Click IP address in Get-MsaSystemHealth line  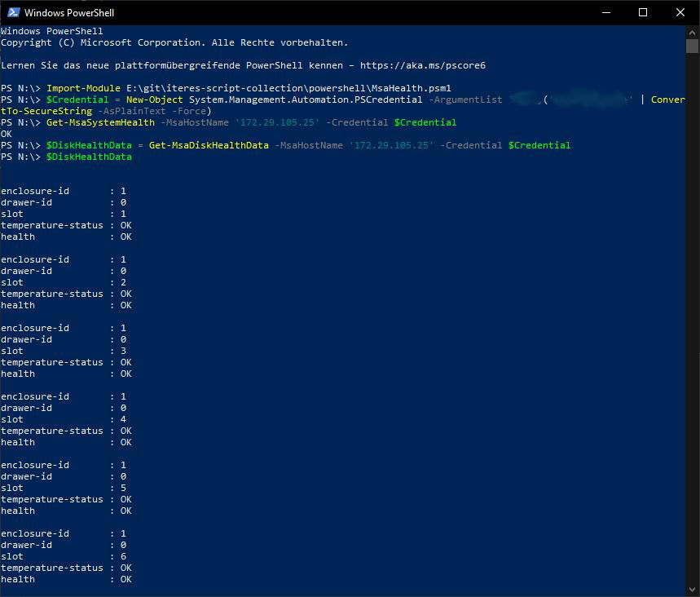click(x=278, y=122)
